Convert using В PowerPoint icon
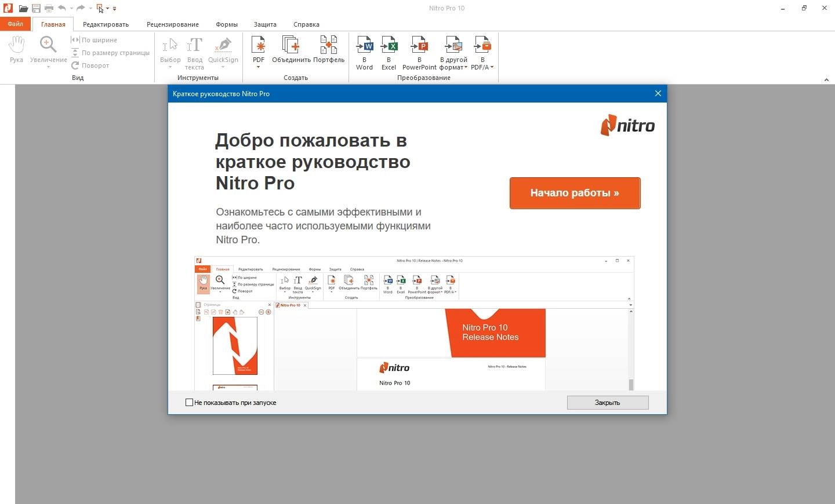The height and width of the screenshot is (504, 835). pos(419,53)
